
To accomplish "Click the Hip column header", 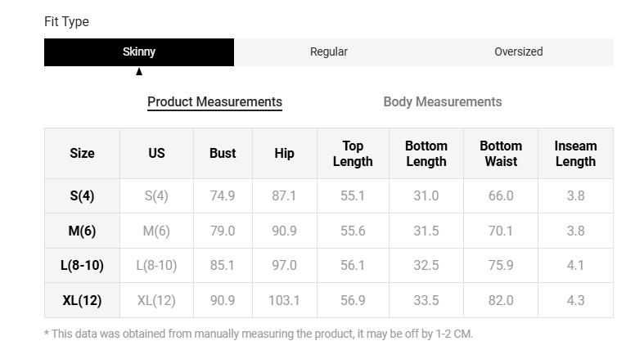I will click(x=284, y=153).
